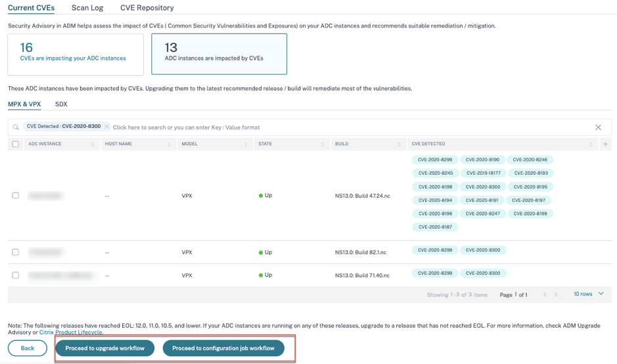This screenshot has width=617, height=364.
Task: Click the Page 1 of 1 indicator
Action: [x=514, y=295]
